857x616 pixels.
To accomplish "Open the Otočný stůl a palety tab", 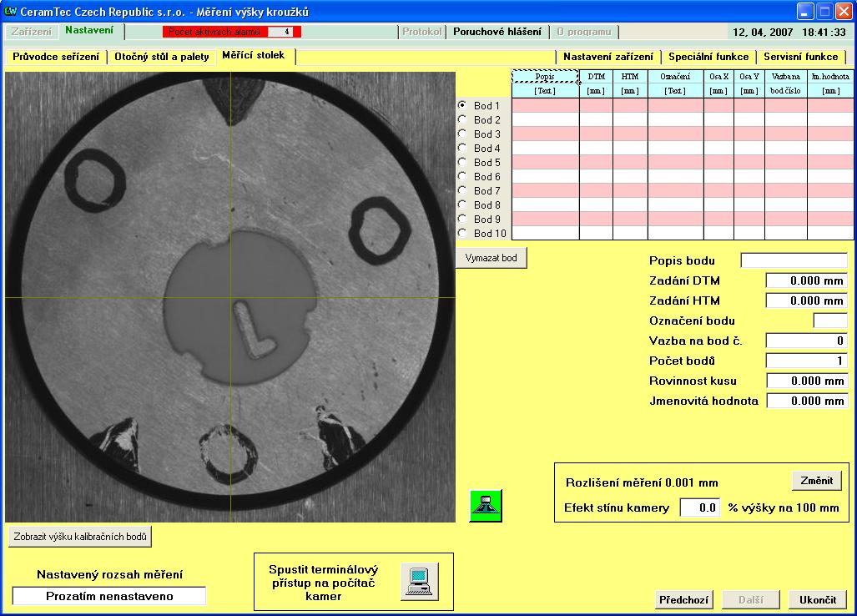I will (161, 57).
